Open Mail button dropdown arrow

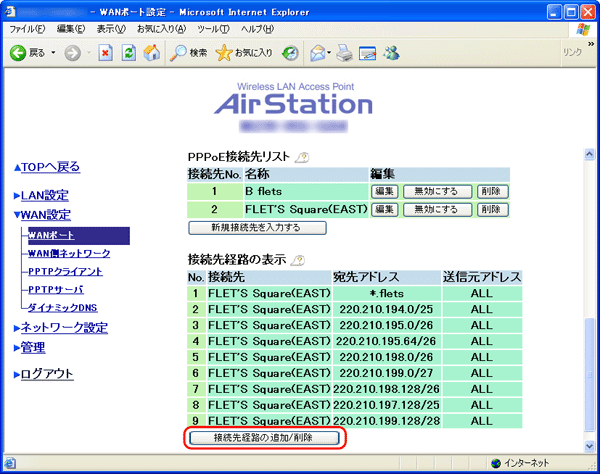329,52
